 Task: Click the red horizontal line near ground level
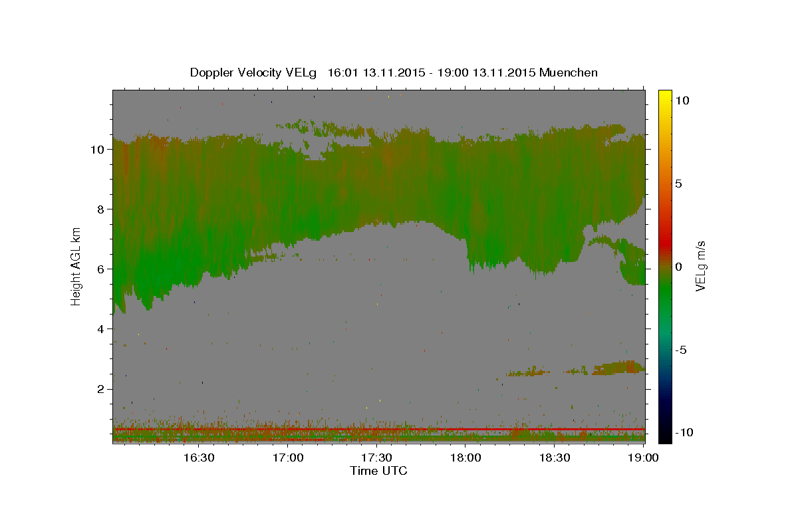pyautogui.click(x=378, y=430)
